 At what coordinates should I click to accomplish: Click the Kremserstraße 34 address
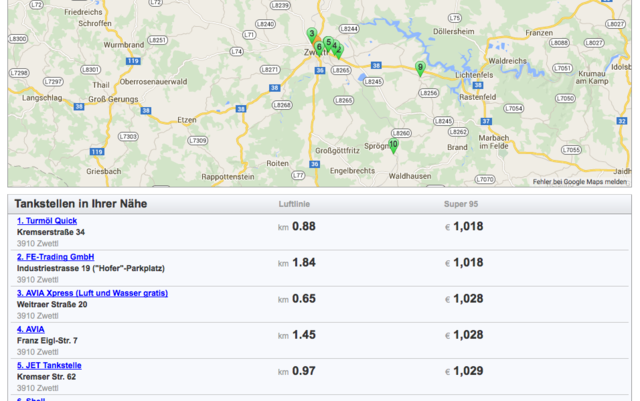coord(51,232)
